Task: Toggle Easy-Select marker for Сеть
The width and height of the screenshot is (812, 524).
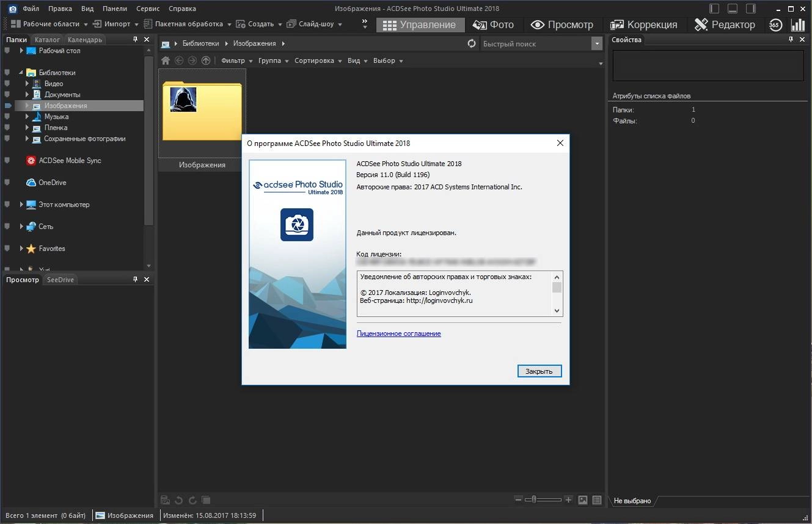Action: tap(7, 227)
